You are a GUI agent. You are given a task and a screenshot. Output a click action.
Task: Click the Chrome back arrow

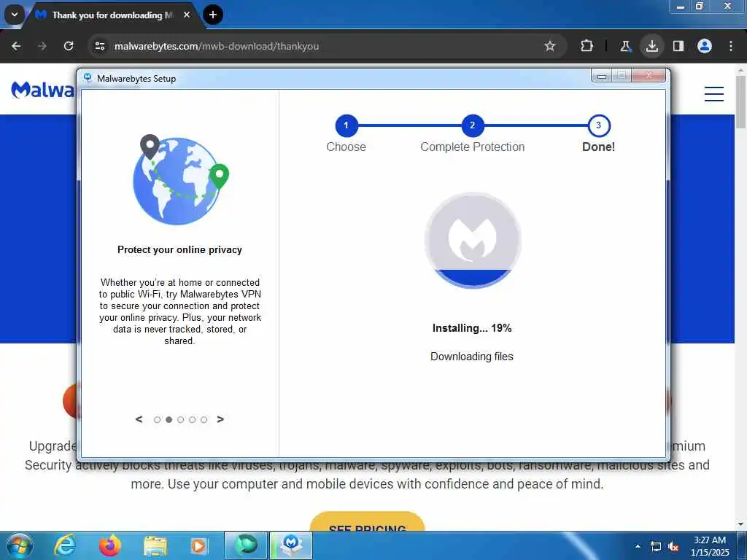(16, 46)
